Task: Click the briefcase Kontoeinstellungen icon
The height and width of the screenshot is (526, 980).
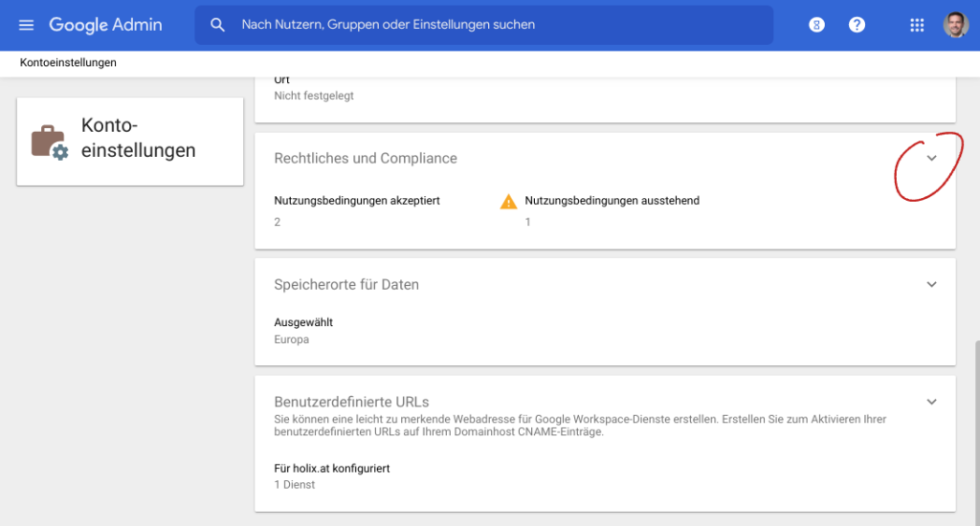Action: click(x=49, y=141)
